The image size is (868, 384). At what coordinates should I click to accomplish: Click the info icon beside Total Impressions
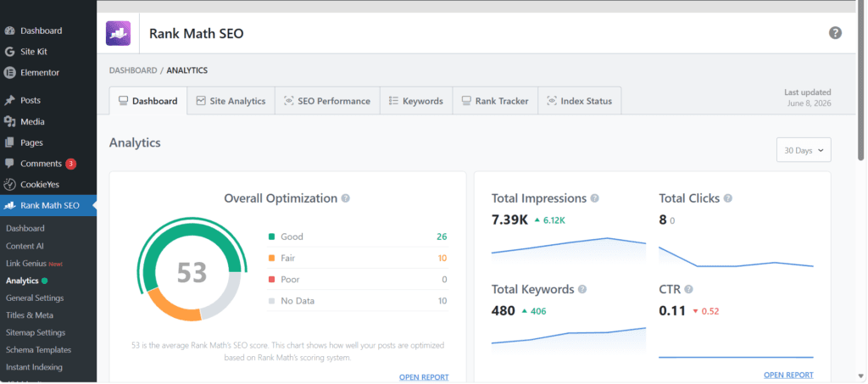click(x=594, y=198)
